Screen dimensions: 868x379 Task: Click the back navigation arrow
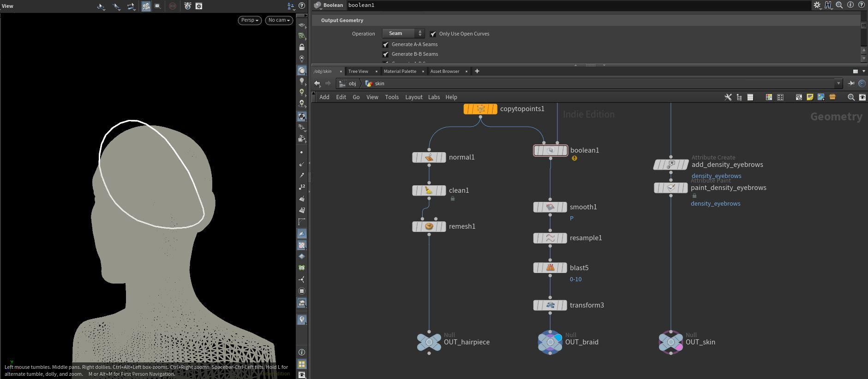pyautogui.click(x=317, y=83)
